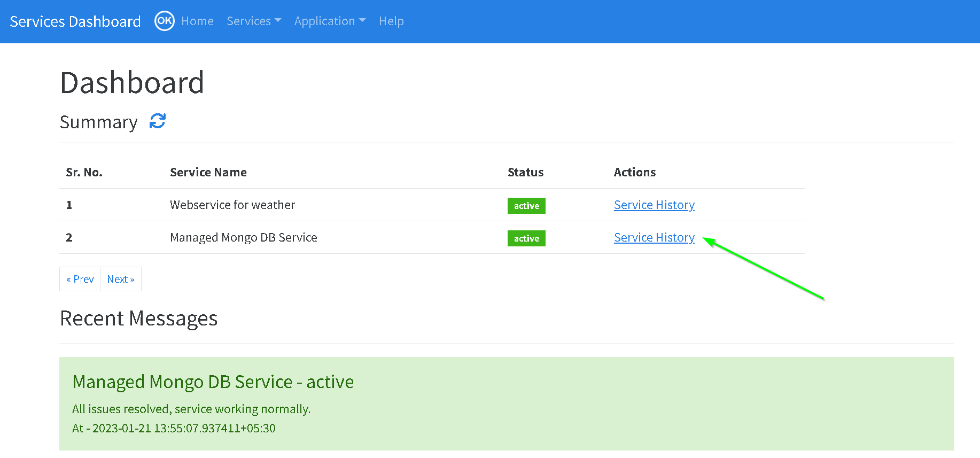Click the active badge for Managed Mongo DB Service
This screenshot has width=980, height=458.
tap(526, 238)
